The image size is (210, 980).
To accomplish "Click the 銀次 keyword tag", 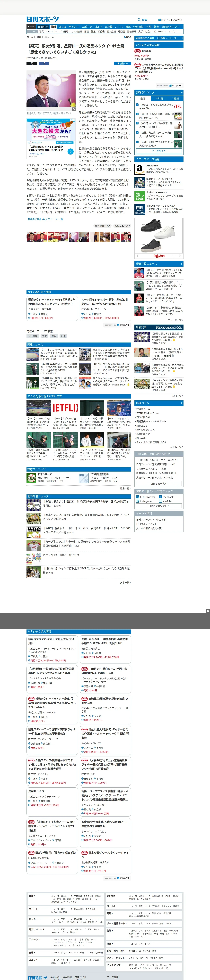I will coord(54,336).
